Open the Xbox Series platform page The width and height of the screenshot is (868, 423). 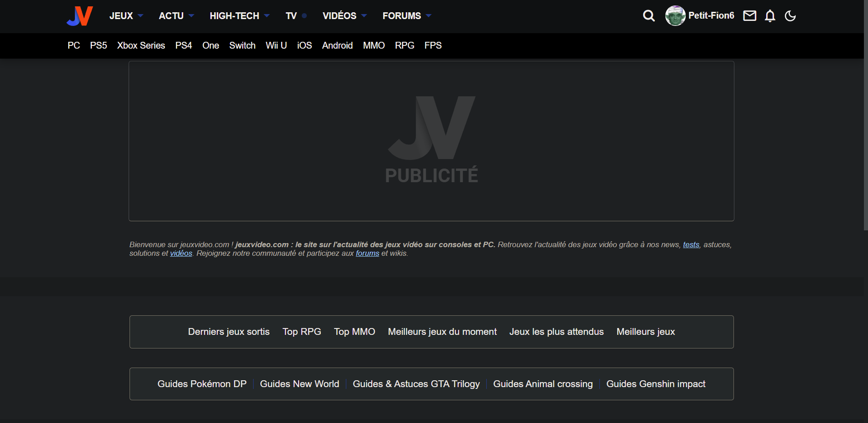141,45
